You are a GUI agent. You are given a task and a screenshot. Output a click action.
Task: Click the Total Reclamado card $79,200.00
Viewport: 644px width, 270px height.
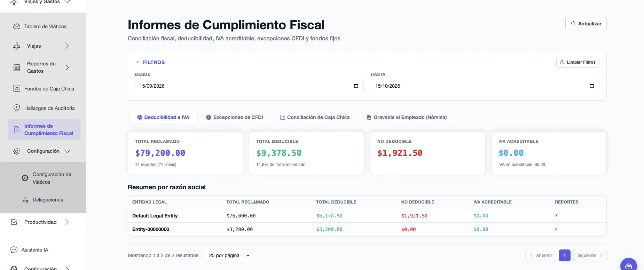pyautogui.click(x=186, y=153)
